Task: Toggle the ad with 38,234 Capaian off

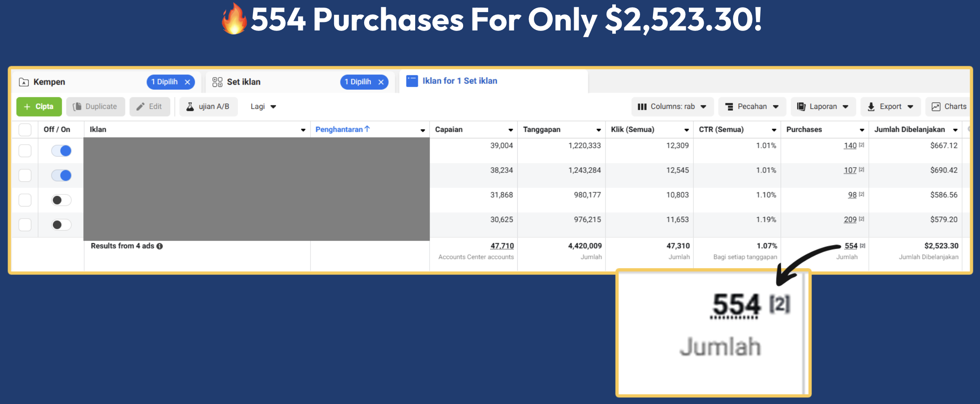Action: (x=61, y=176)
